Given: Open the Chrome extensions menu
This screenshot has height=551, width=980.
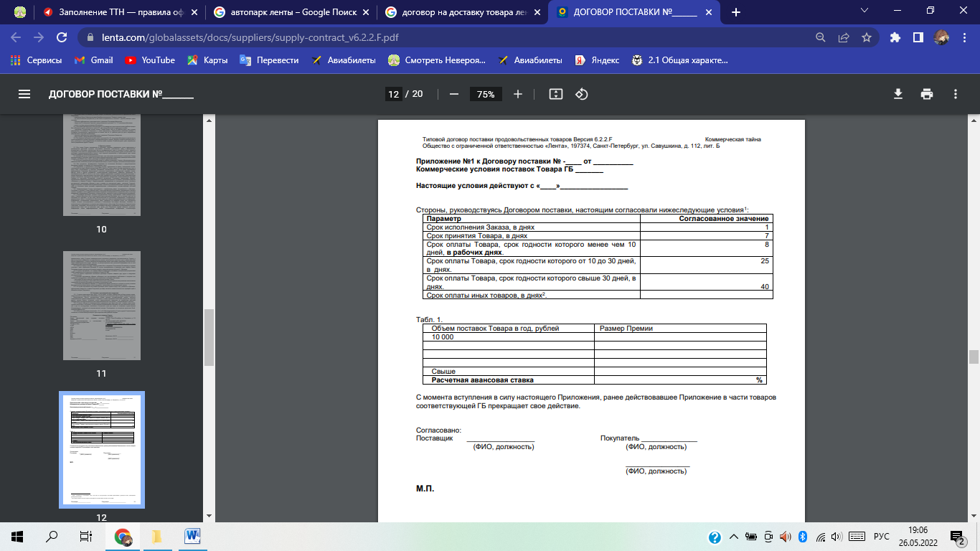Looking at the screenshot, I should pyautogui.click(x=895, y=37).
